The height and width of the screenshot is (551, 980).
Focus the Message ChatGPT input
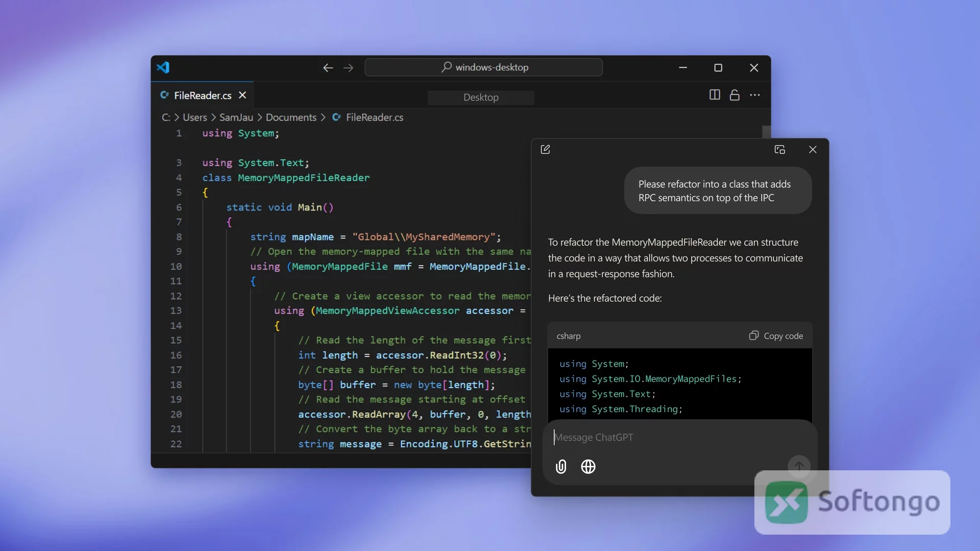tap(679, 438)
